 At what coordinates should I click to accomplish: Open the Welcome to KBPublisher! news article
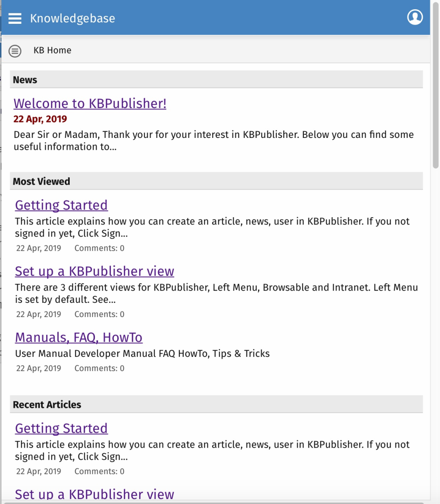pyautogui.click(x=90, y=104)
